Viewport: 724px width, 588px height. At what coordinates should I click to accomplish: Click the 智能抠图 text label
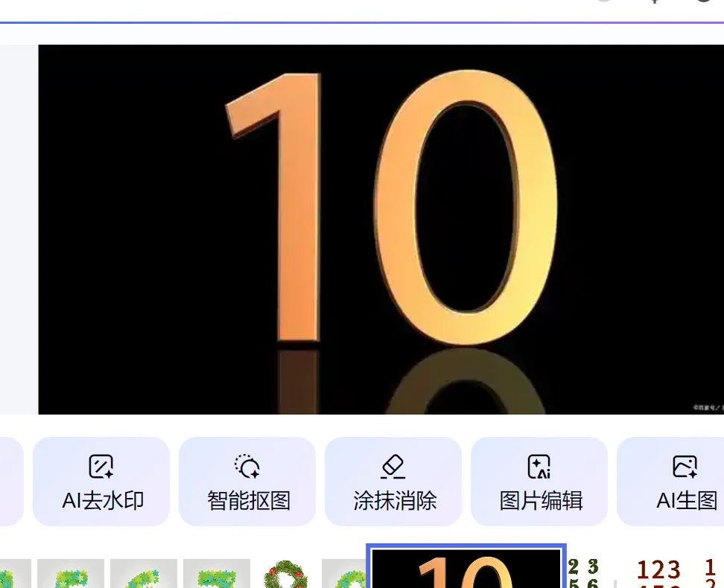(x=249, y=501)
